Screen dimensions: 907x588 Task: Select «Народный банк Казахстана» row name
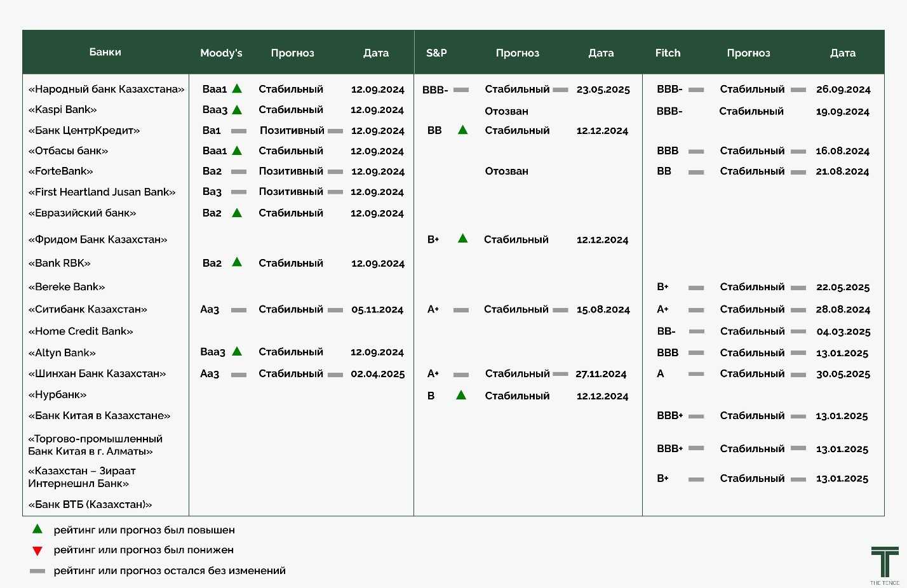pyautogui.click(x=106, y=89)
